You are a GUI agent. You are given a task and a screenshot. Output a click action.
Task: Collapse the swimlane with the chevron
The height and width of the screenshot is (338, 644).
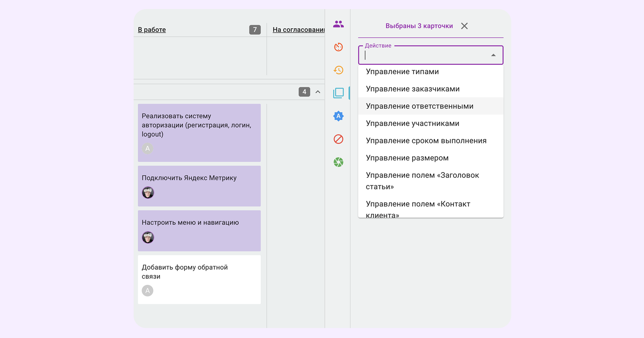[318, 92]
